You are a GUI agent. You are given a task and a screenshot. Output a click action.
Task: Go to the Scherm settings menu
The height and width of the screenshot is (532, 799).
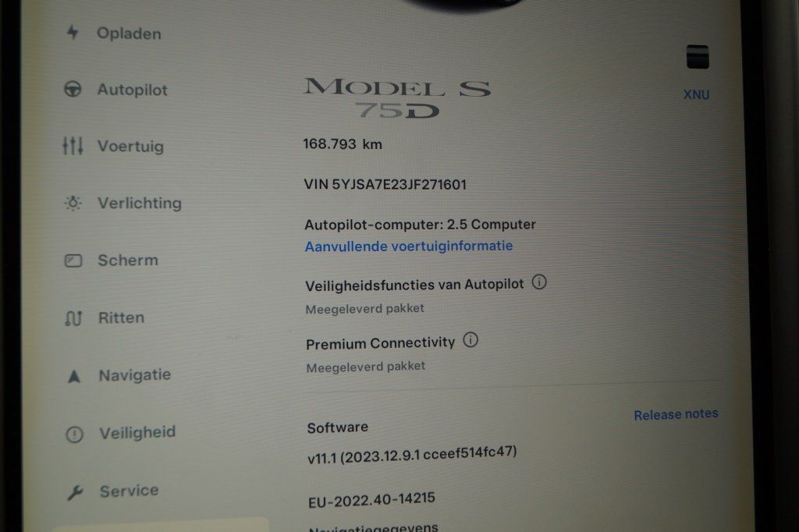(x=128, y=261)
